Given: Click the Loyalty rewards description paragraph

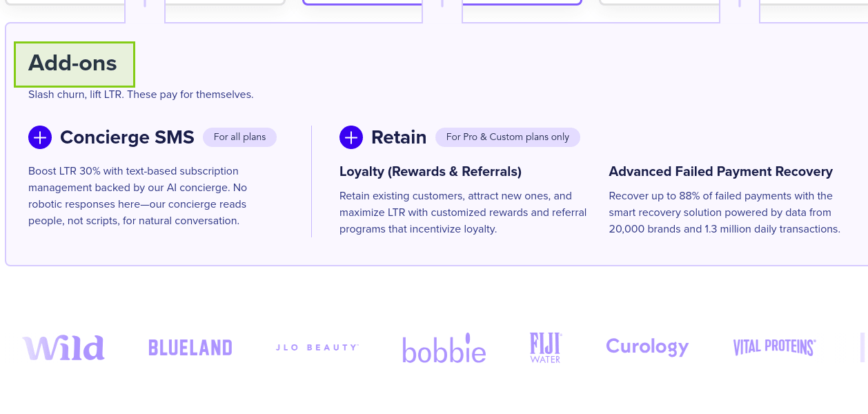Looking at the screenshot, I should click(462, 213).
